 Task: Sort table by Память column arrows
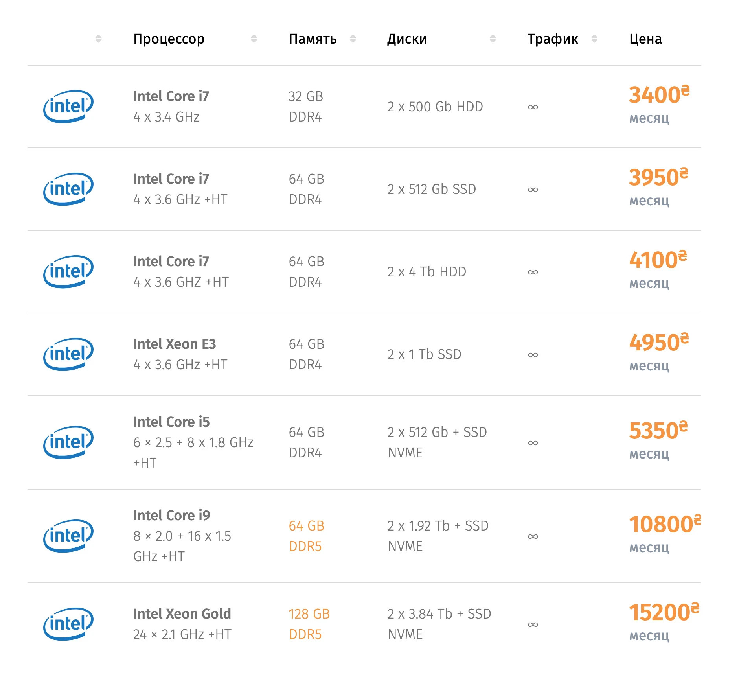click(x=353, y=39)
